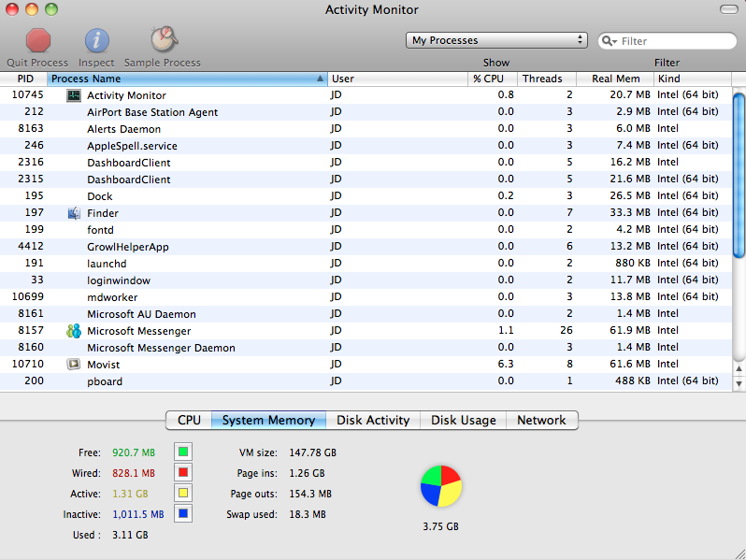Open the Inspect info icon
This screenshot has height=560, width=746.
[x=96, y=40]
